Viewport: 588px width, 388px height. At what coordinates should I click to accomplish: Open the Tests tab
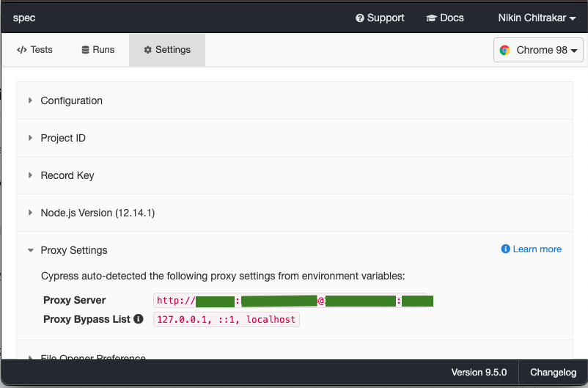[x=34, y=50]
